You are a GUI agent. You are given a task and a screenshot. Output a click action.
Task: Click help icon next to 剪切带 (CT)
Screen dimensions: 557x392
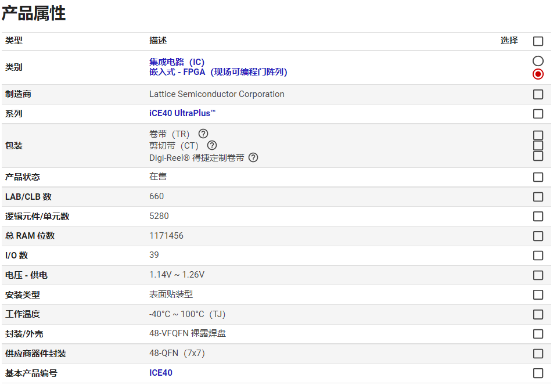(212, 145)
